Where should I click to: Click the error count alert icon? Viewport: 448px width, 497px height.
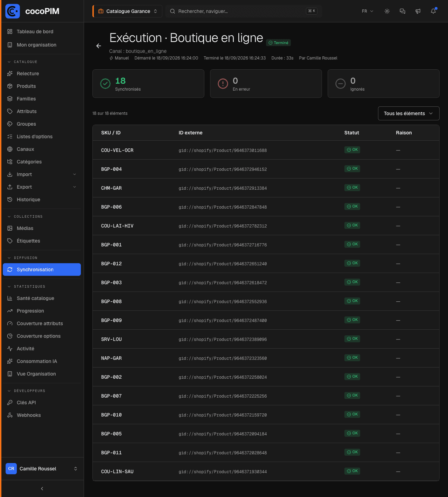click(x=223, y=84)
